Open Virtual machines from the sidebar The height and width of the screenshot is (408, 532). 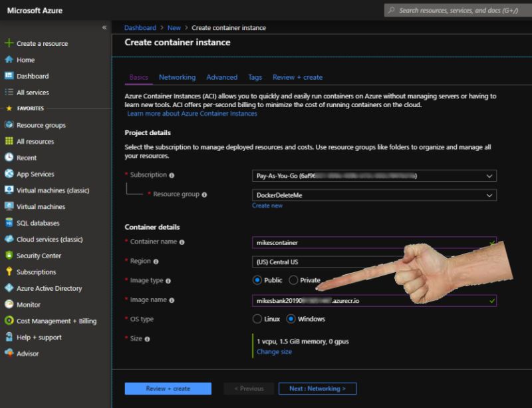tap(40, 206)
